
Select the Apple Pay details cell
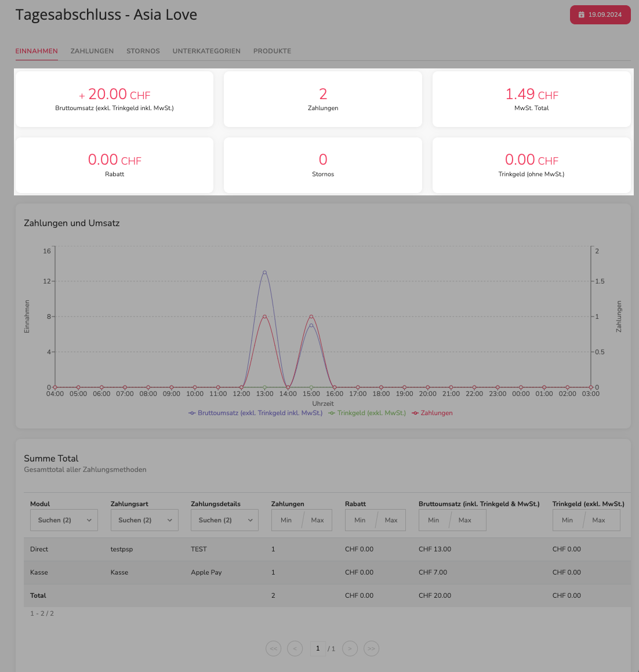pos(206,572)
